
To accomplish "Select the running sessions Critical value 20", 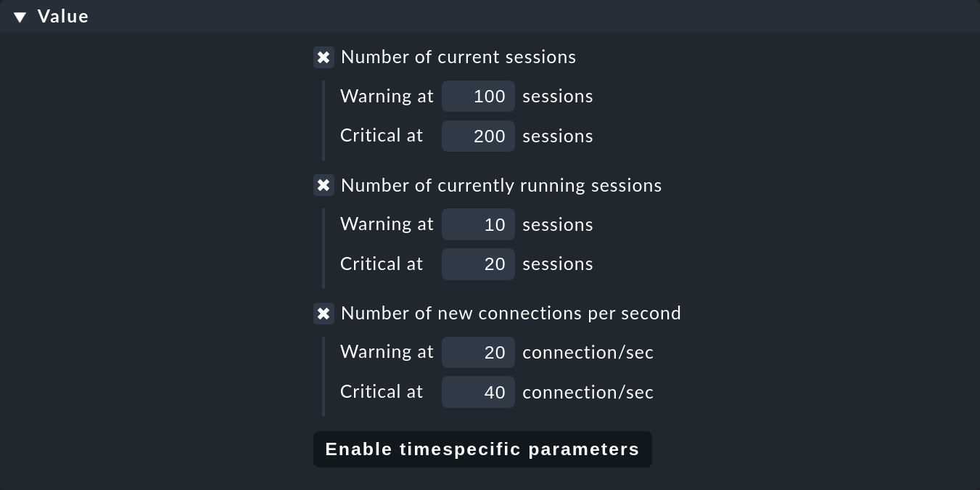I will [478, 264].
